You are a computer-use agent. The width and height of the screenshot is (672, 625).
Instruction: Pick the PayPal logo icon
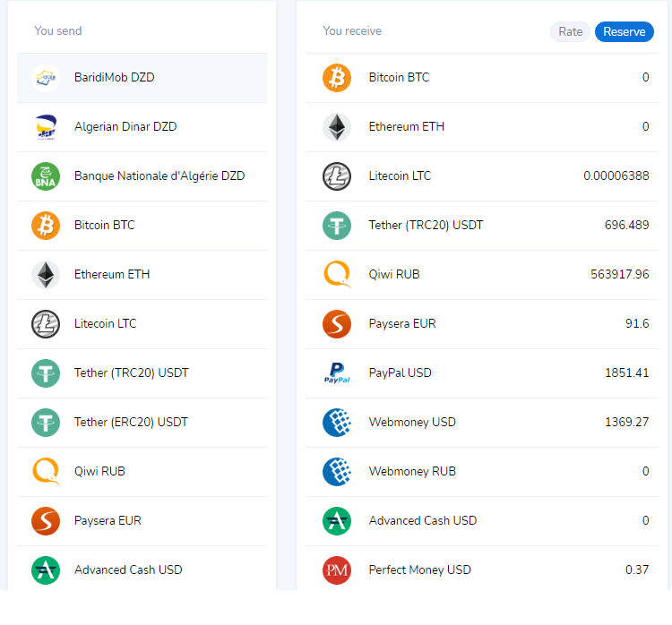pos(337,373)
